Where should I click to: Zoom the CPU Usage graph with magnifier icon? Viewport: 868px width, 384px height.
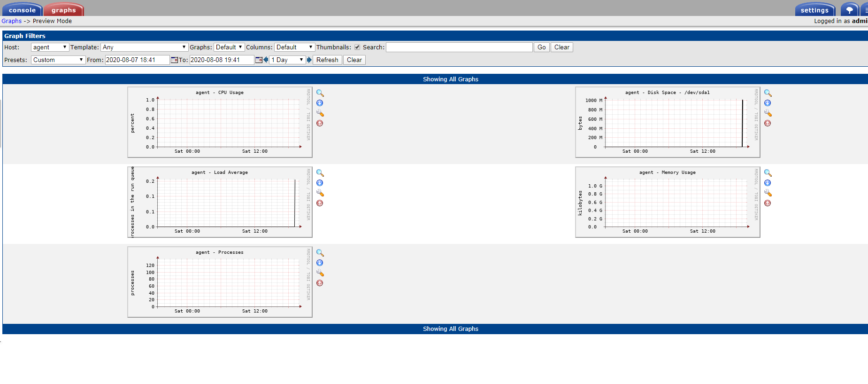[320, 93]
